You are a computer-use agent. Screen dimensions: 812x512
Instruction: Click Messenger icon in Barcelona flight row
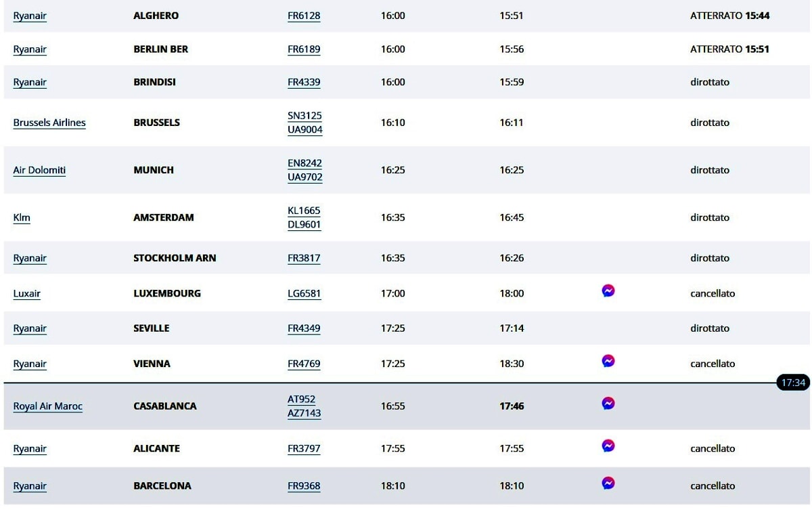[x=608, y=483]
